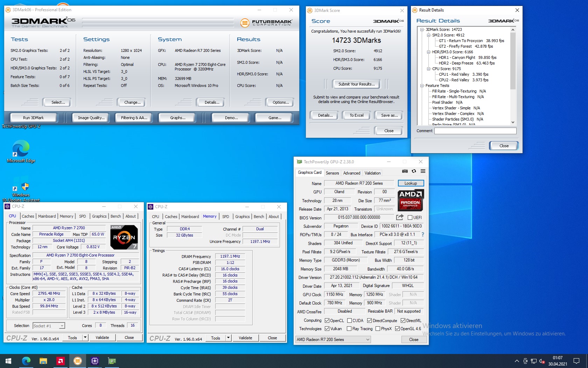The height and width of the screenshot is (368, 588).
Task: Open the GPU-Z hamburger menu
Action: [423, 171]
